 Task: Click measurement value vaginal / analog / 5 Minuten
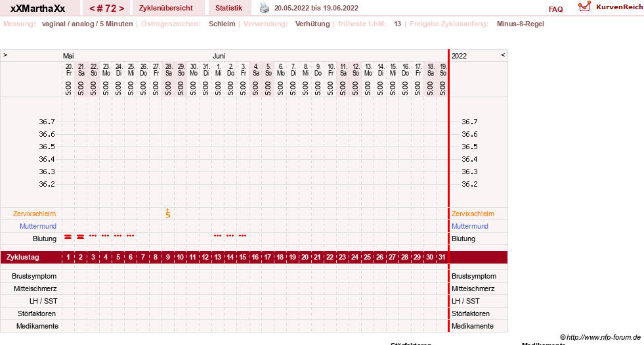(87, 24)
